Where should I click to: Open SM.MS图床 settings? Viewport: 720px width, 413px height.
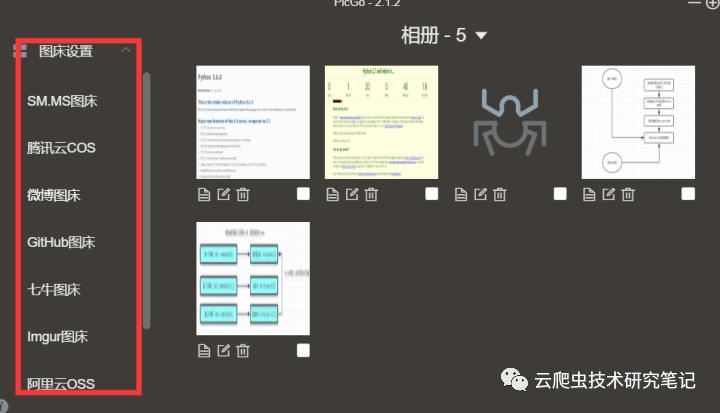(x=62, y=101)
